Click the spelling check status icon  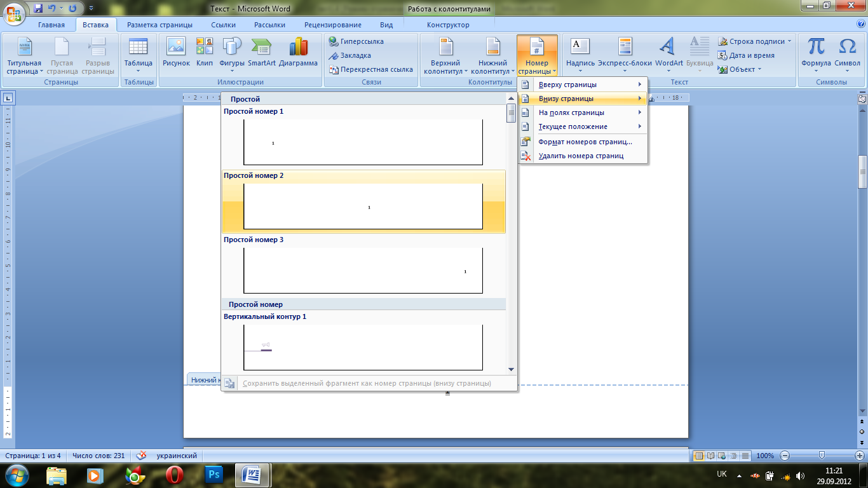tap(141, 456)
